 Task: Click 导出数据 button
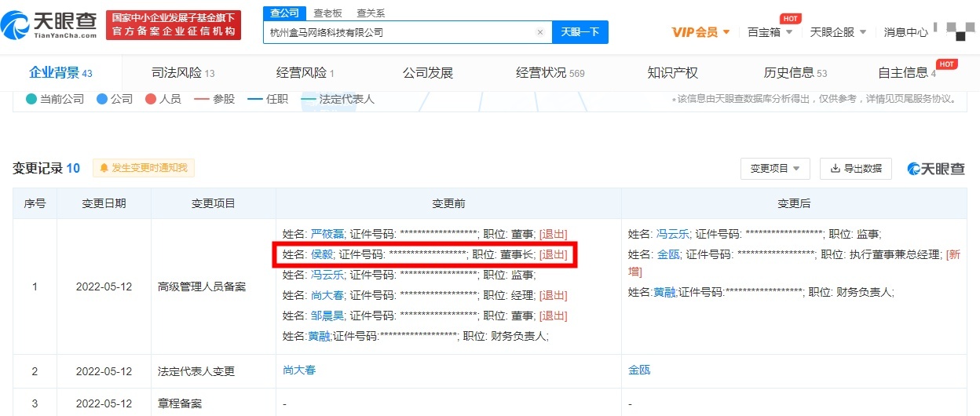click(x=855, y=168)
